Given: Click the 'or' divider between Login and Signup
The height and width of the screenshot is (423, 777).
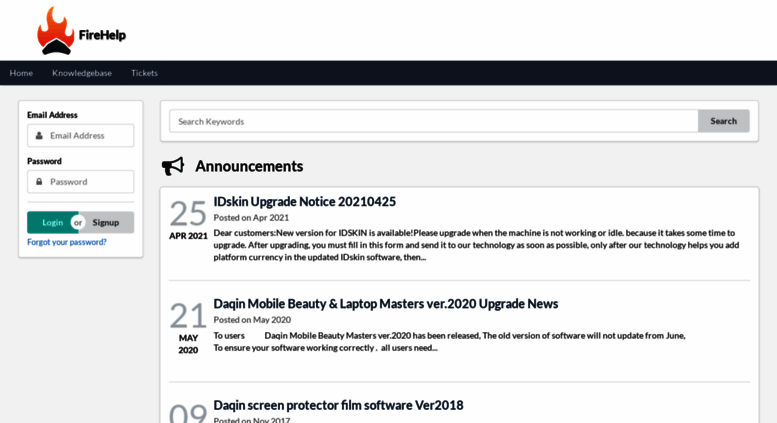Looking at the screenshot, I should coord(78,222).
